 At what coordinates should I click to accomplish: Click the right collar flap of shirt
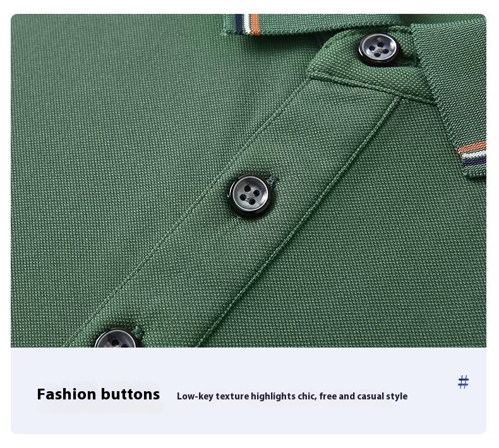(x=452, y=95)
